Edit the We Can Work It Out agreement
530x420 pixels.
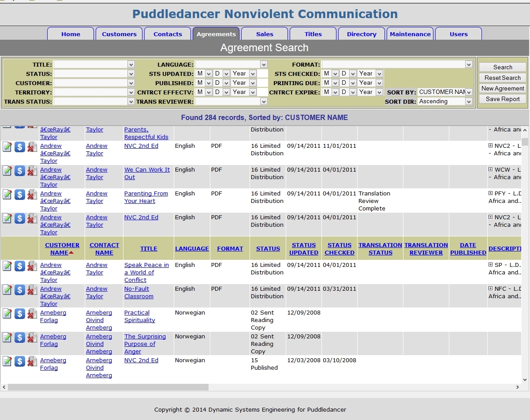tap(7, 171)
